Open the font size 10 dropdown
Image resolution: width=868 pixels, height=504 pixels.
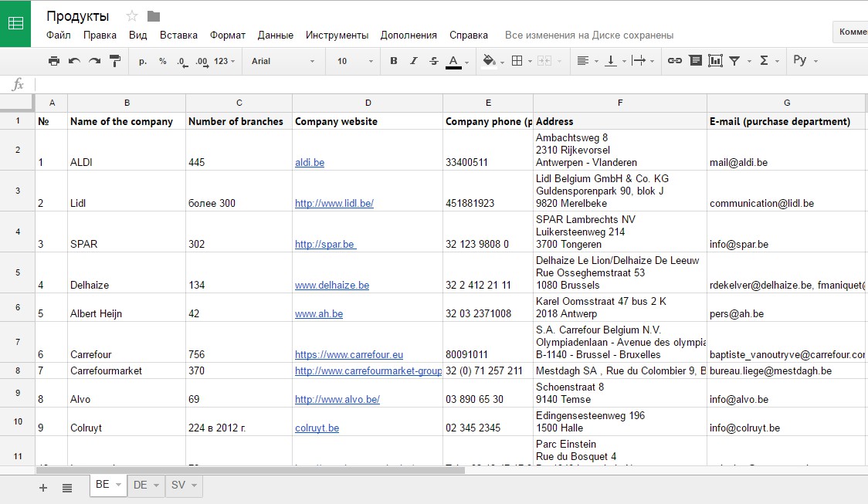click(354, 61)
